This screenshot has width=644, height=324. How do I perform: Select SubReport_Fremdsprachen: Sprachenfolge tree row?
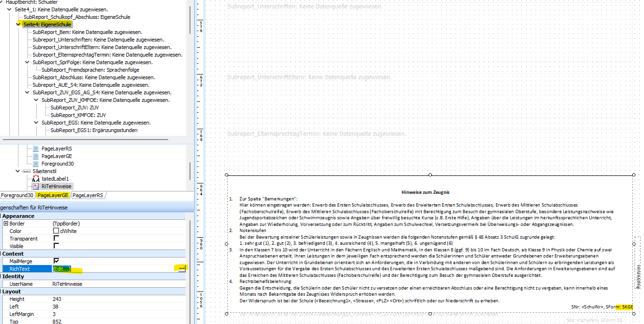point(90,70)
